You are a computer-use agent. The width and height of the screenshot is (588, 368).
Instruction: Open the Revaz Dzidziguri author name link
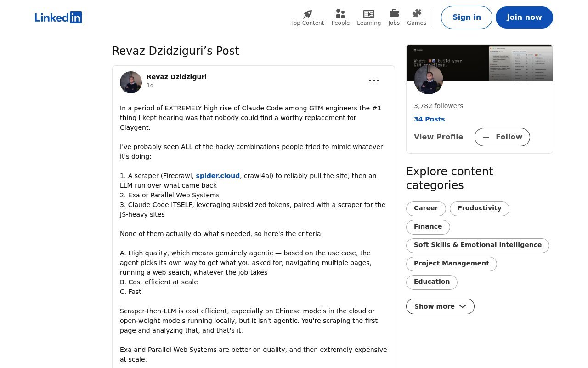tap(176, 77)
